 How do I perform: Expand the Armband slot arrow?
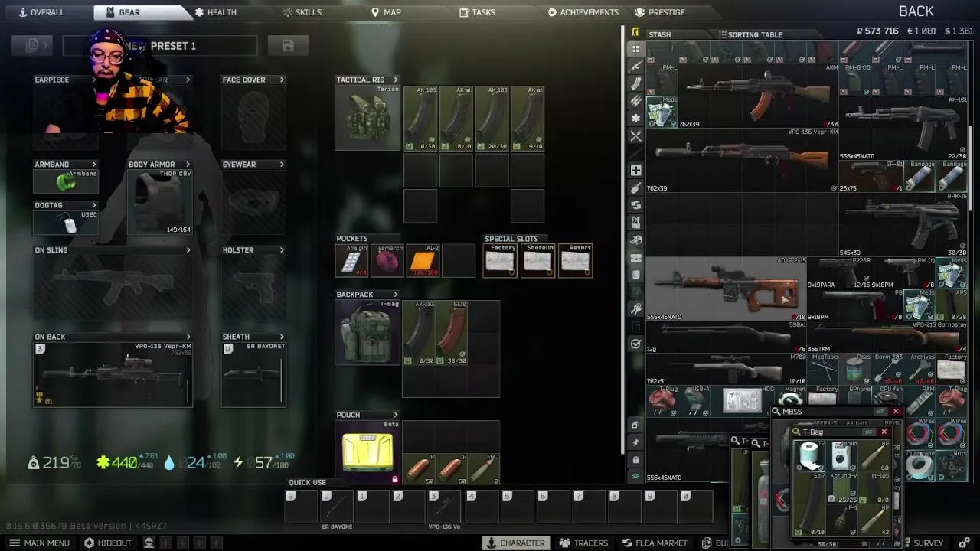click(x=94, y=165)
